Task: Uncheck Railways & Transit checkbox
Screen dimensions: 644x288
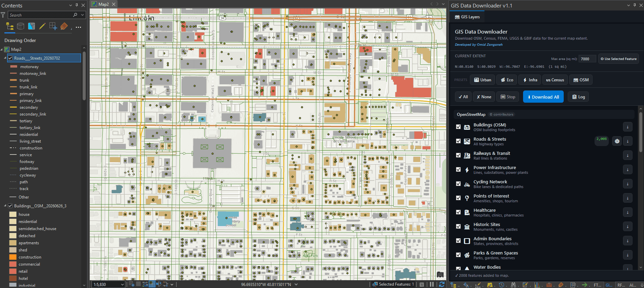Action: [458, 156]
